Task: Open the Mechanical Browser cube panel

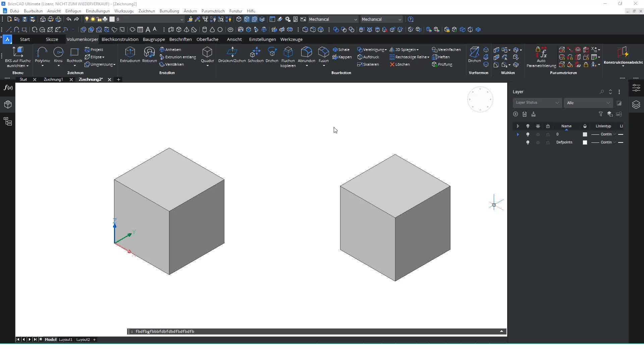Action: [8, 105]
